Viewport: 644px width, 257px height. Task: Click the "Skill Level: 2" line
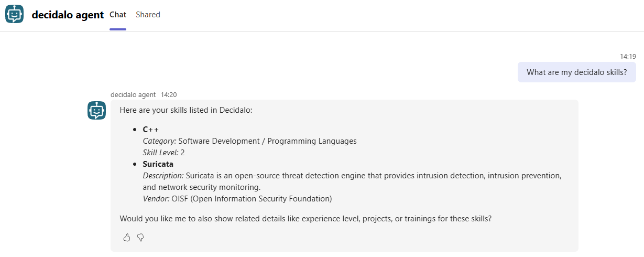[x=163, y=153]
